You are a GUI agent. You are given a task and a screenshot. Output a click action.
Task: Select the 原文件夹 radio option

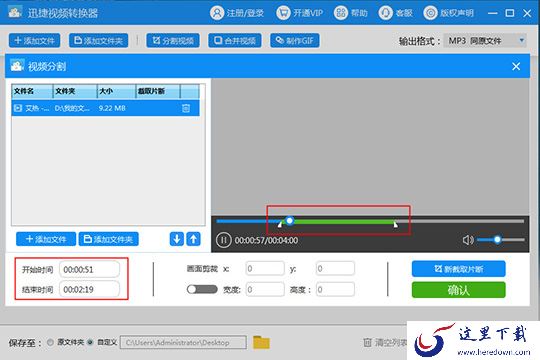click(x=51, y=342)
